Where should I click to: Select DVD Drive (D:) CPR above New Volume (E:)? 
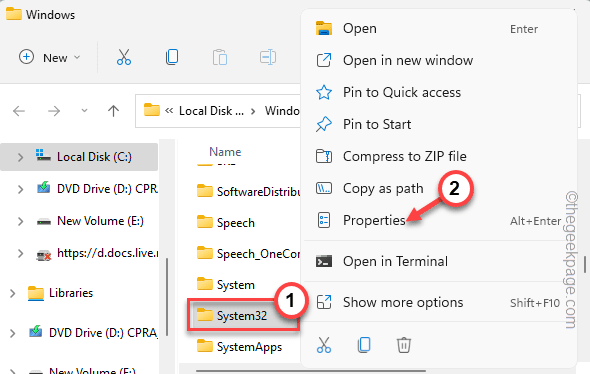(107, 189)
